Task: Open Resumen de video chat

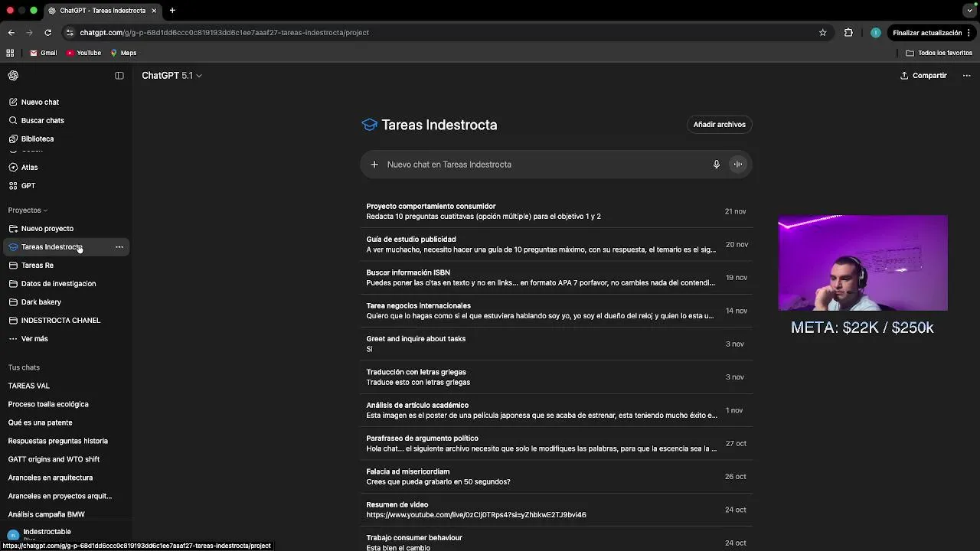Action: click(557, 510)
